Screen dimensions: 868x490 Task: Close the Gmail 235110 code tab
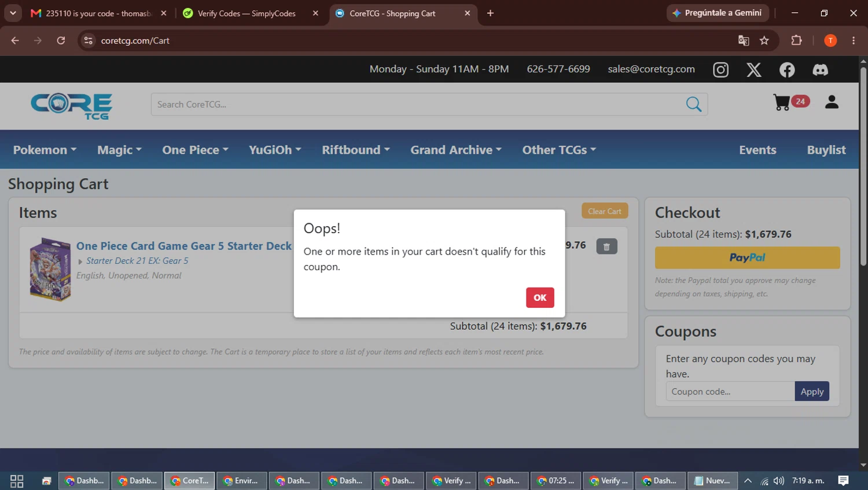point(164,13)
